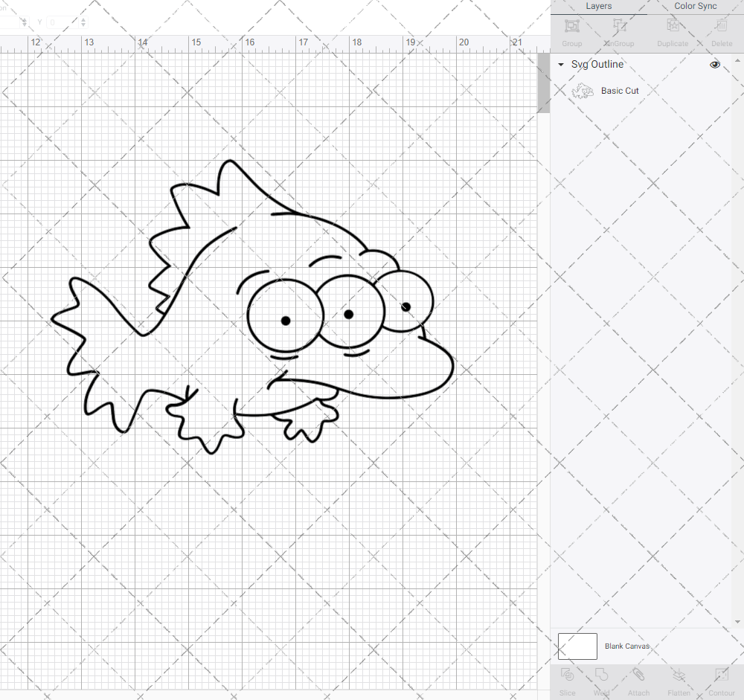Collapse the Svg Outline group
This screenshot has width=744, height=700.
click(x=561, y=65)
